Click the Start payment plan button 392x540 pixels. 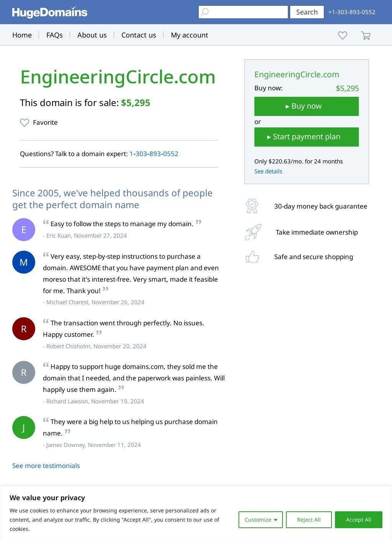[x=306, y=137]
